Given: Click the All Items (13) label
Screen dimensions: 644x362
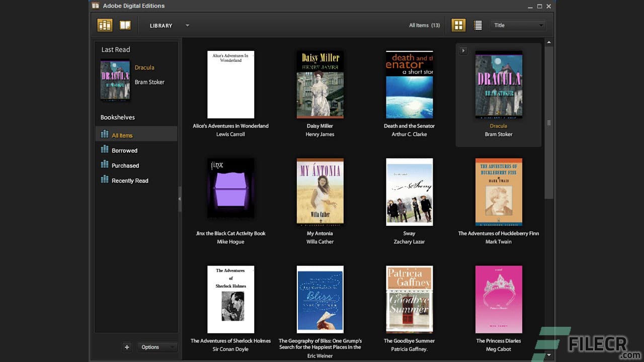Looking at the screenshot, I should click(x=424, y=24).
